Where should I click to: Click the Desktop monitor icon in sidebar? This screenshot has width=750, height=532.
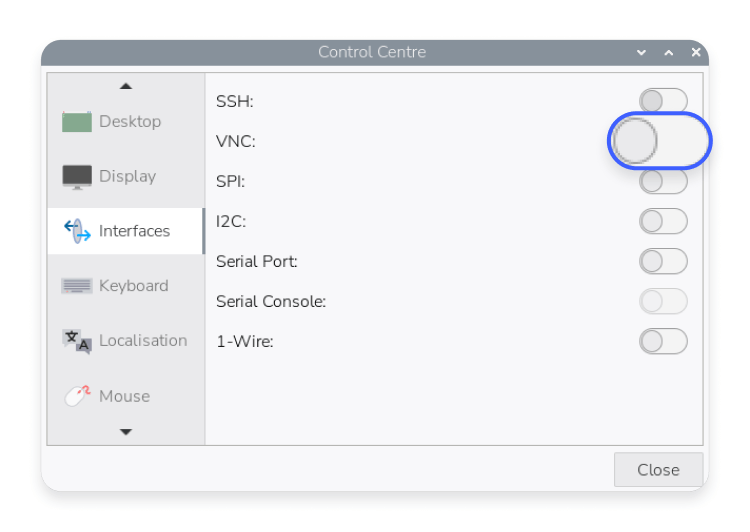77,122
